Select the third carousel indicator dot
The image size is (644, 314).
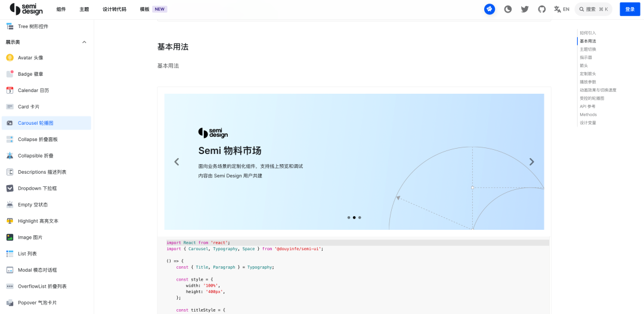pyautogui.click(x=360, y=217)
